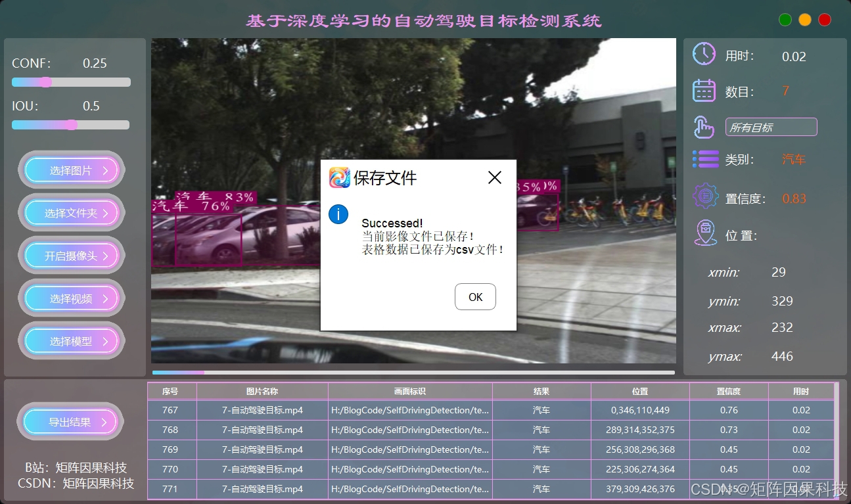Image resolution: width=851 pixels, height=504 pixels.
Task: Click the 导出结果 button
Action: click(x=70, y=422)
